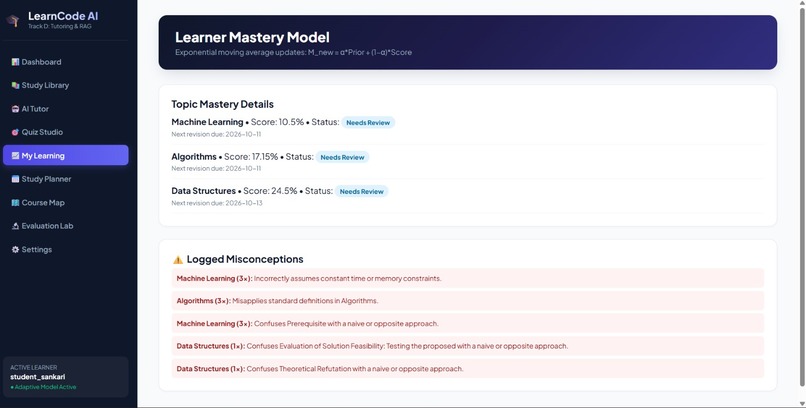This screenshot has width=806, height=408.
Task: Click the Track D: Tutoring & RAG subtitle
Action: point(60,26)
